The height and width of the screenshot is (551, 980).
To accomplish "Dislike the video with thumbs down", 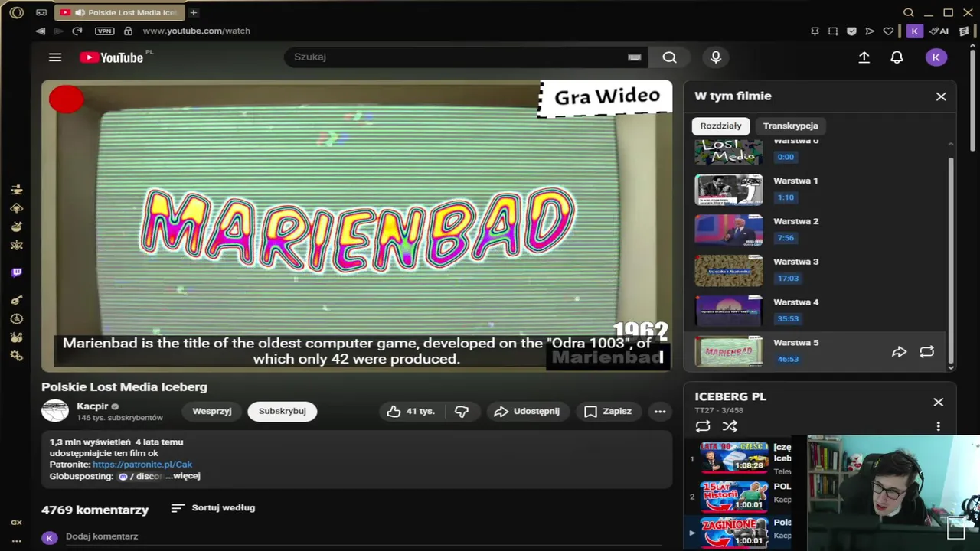I will pyautogui.click(x=461, y=411).
